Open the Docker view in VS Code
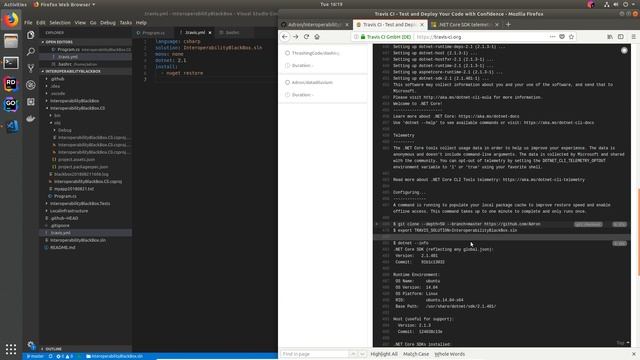The image size is (640, 360). 31,118
